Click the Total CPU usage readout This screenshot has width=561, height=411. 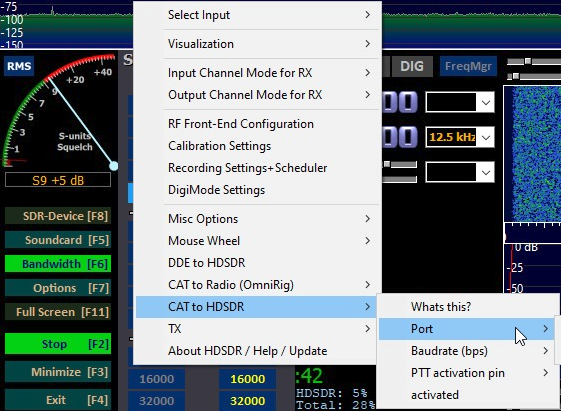336,405
